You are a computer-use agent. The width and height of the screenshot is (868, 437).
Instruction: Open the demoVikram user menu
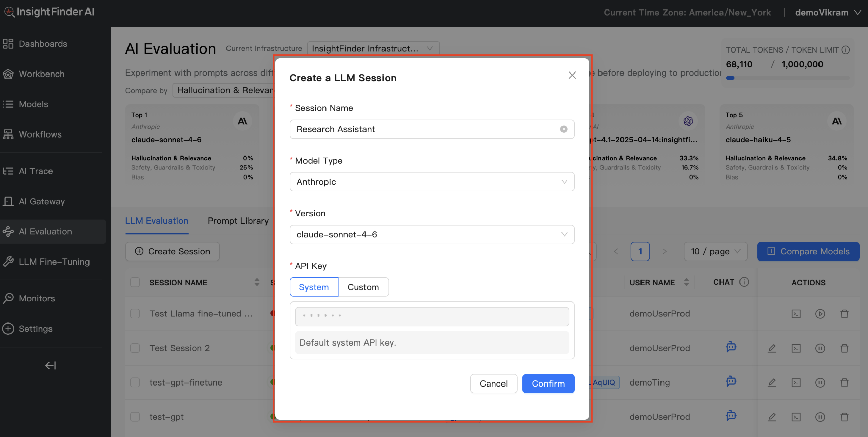(x=828, y=13)
